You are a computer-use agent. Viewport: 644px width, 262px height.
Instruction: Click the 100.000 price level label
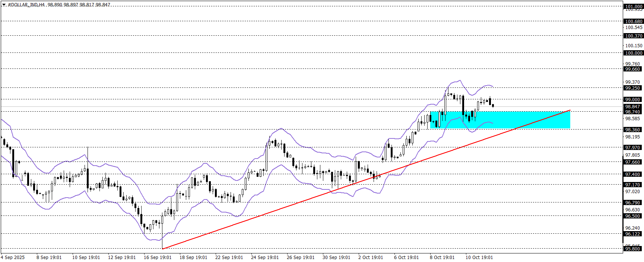coord(633,53)
